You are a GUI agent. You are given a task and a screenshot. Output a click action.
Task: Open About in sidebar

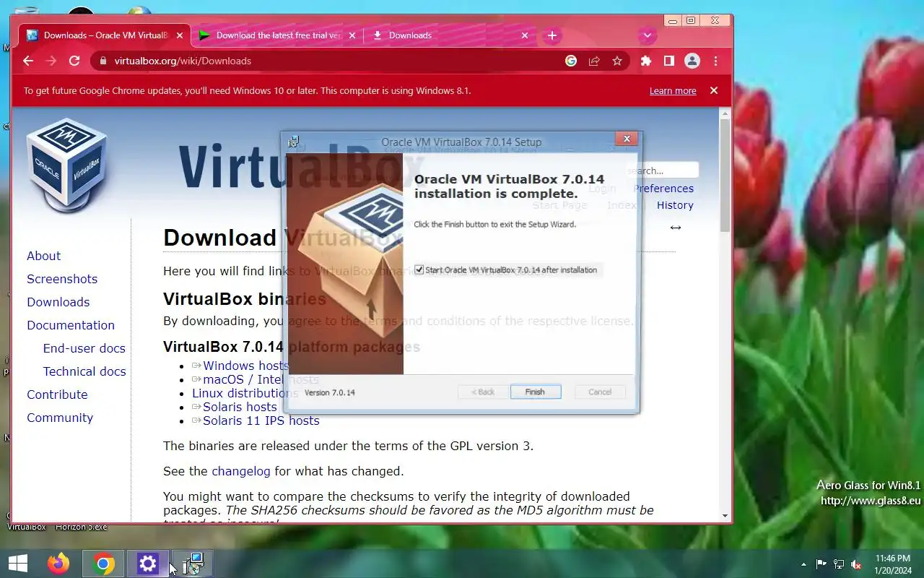click(43, 256)
